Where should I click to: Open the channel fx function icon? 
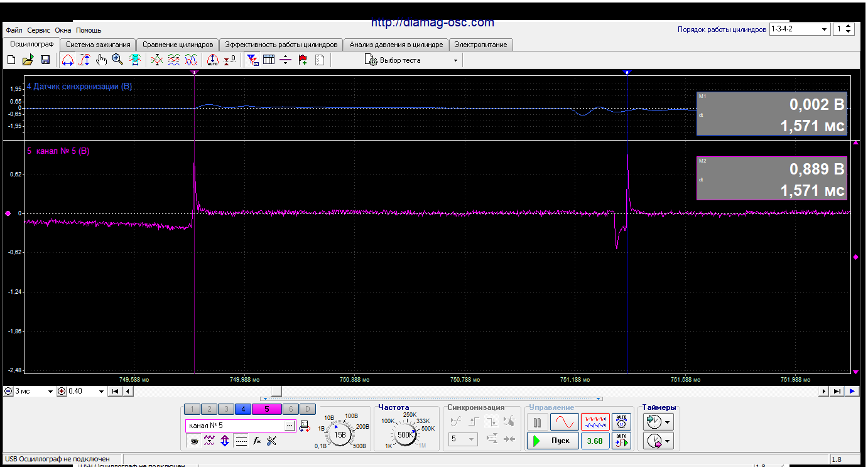tap(257, 441)
